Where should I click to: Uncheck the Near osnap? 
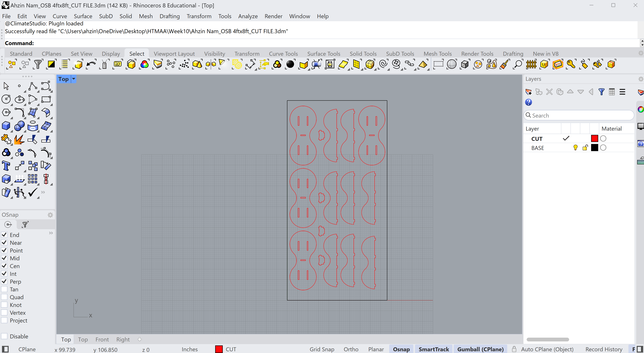4,242
